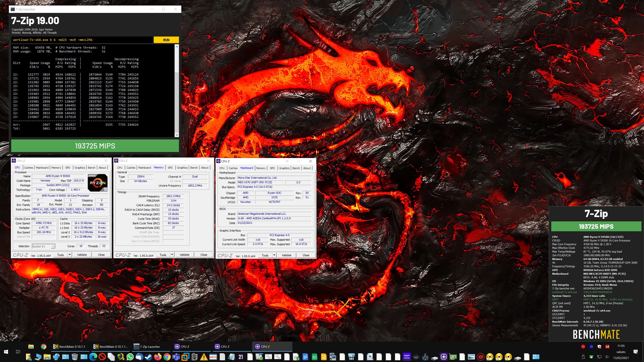644x362 pixels.
Task: Click the taskbar clock showing 11:05
Action: 621,346
